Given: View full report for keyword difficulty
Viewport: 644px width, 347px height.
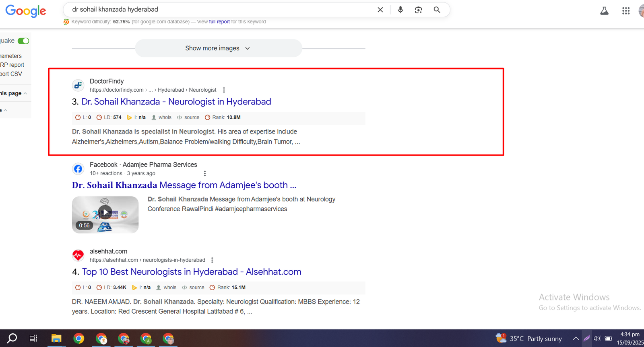Looking at the screenshot, I should (x=219, y=22).
